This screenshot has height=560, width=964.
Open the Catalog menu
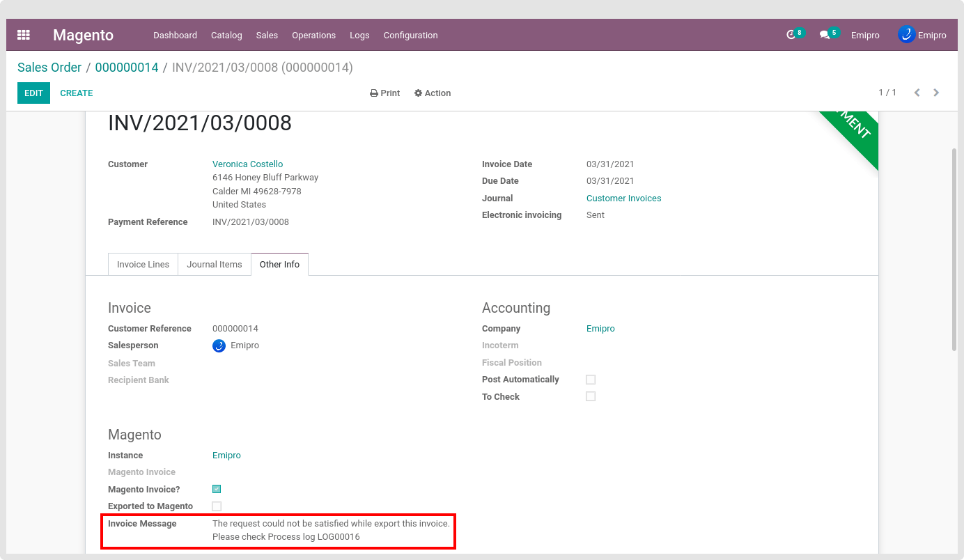[226, 35]
